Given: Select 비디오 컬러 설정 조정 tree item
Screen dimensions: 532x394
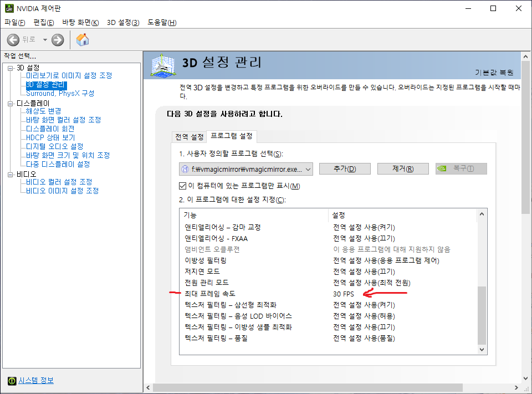Looking at the screenshot, I should [59, 182].
